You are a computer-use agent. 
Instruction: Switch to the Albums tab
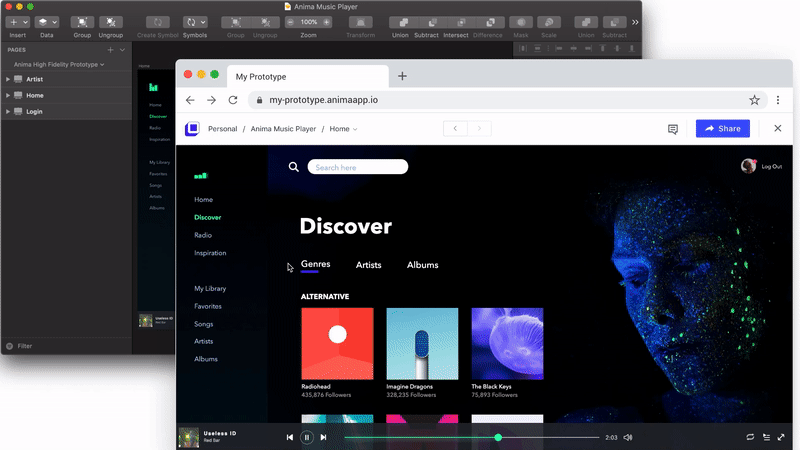422,265
